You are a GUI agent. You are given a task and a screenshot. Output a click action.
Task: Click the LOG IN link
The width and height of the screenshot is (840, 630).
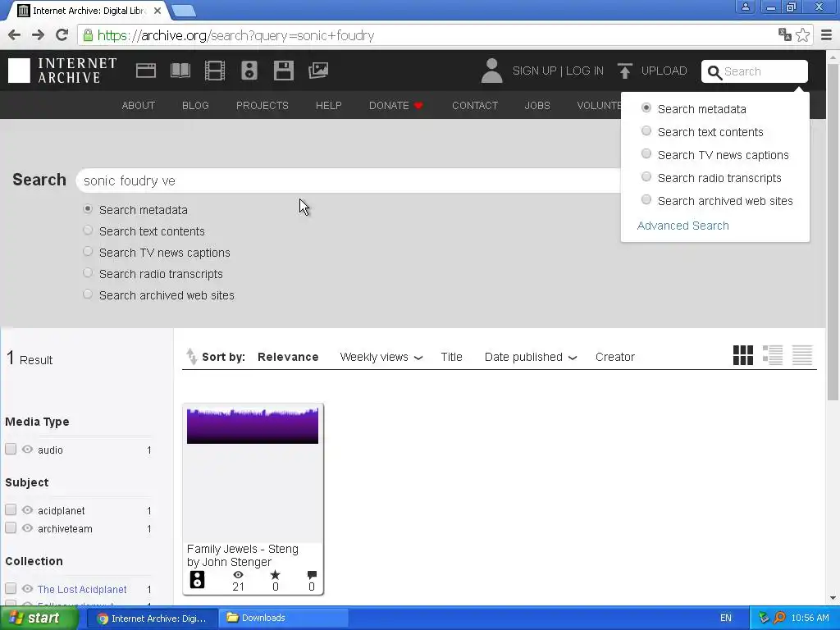584,71
